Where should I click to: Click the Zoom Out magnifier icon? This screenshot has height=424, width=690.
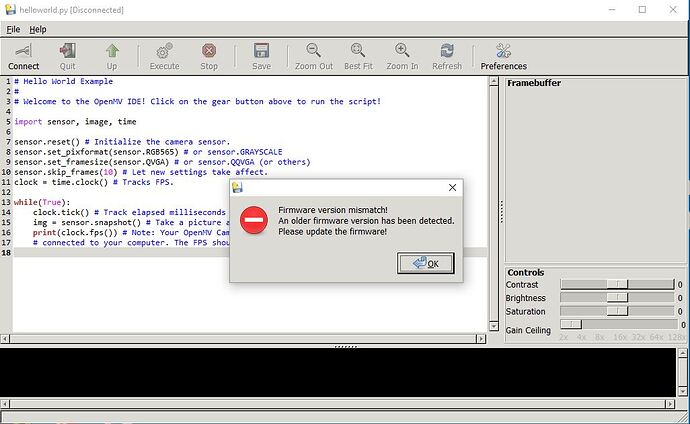(x=314, y=51)
